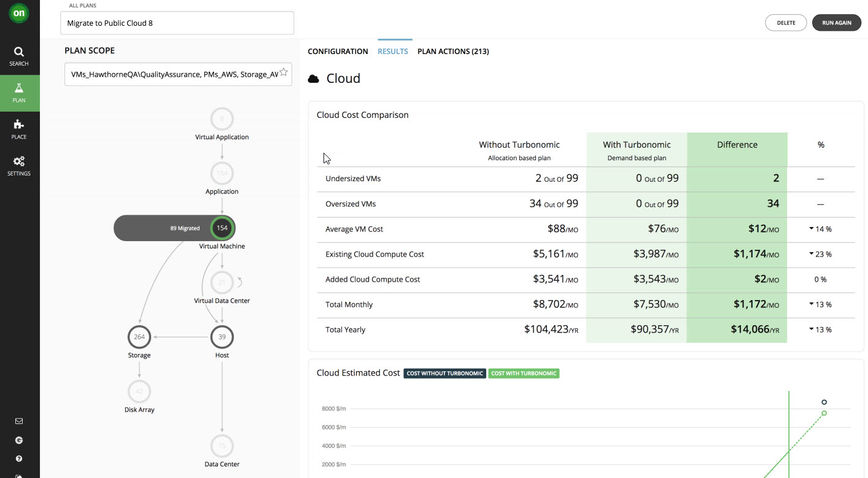Click the data point circle on the cost chart

(824, 402)
